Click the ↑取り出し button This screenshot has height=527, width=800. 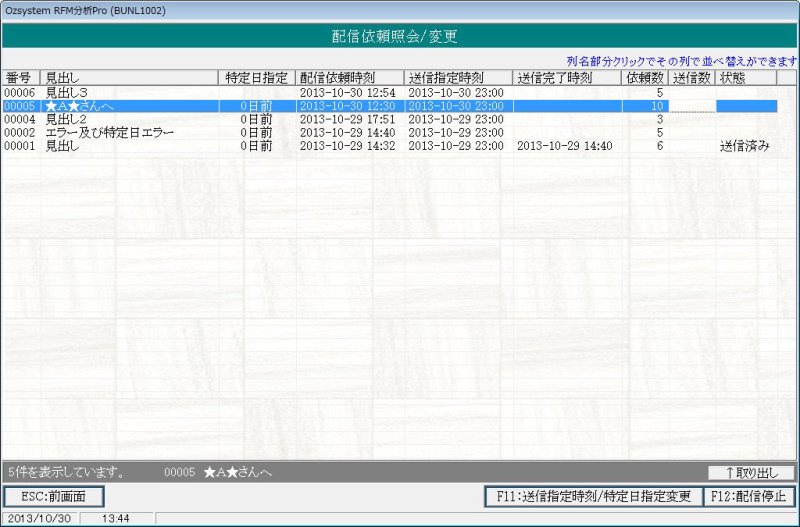(751, 473)
